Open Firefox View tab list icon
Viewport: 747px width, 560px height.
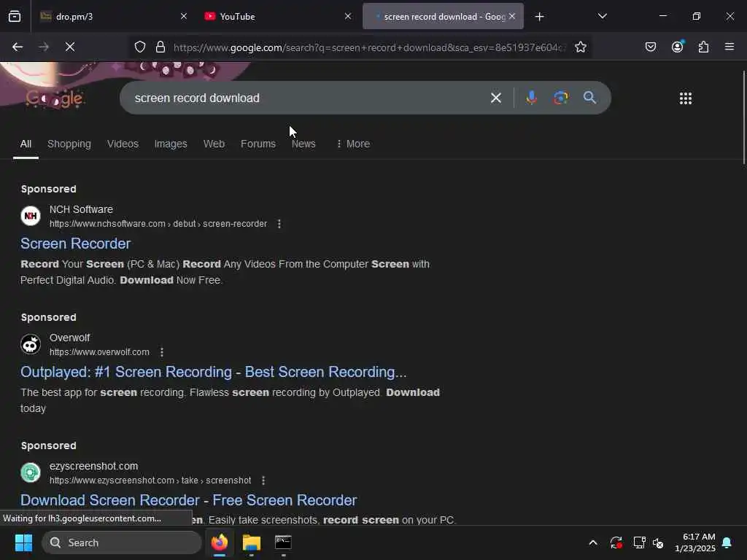pyautogui.click(x=15, y=16)
